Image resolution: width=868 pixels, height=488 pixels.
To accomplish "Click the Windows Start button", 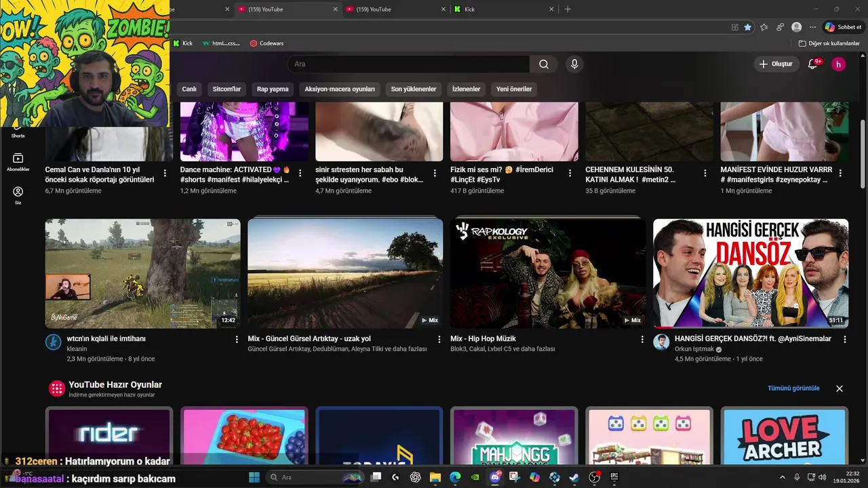I will [254, 477].
